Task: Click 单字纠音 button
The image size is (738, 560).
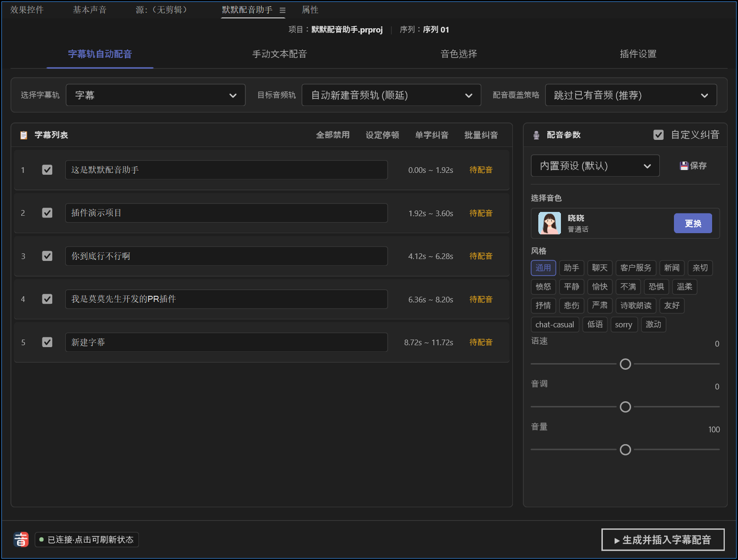Action: click(432, 135)
